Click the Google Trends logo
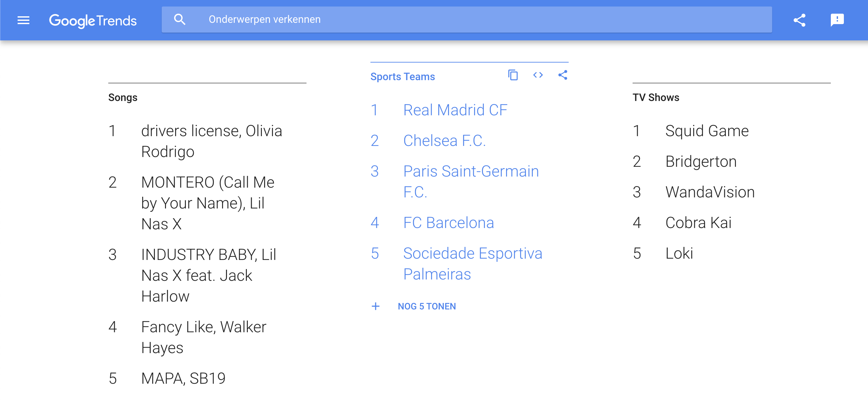This screenshot has height=400, width=868. [93, 21]
